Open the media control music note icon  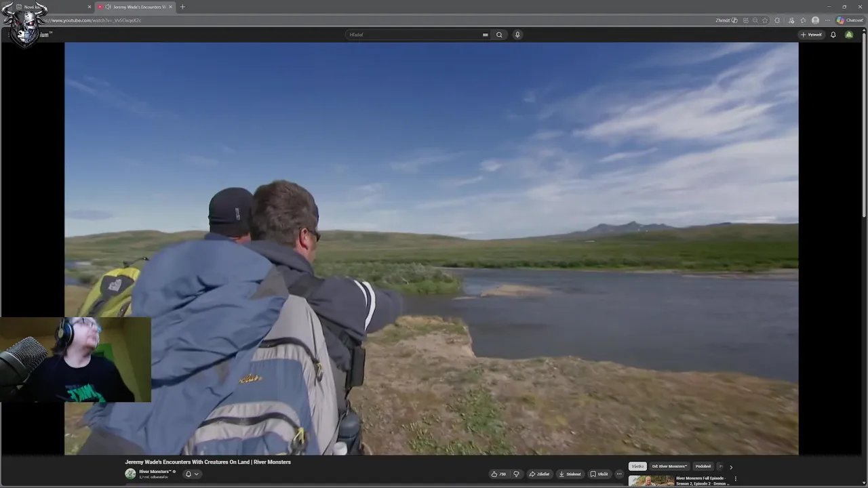click(x=791, y=20)
